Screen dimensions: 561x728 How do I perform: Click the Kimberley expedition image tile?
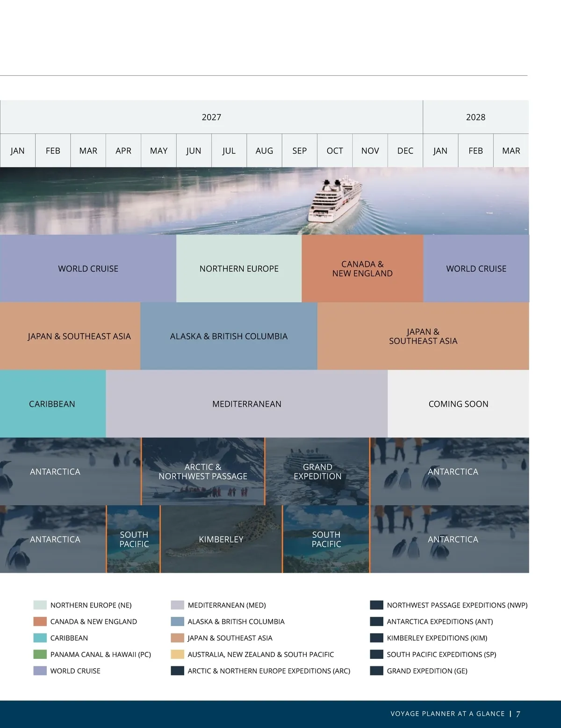(x=221, y=539)
